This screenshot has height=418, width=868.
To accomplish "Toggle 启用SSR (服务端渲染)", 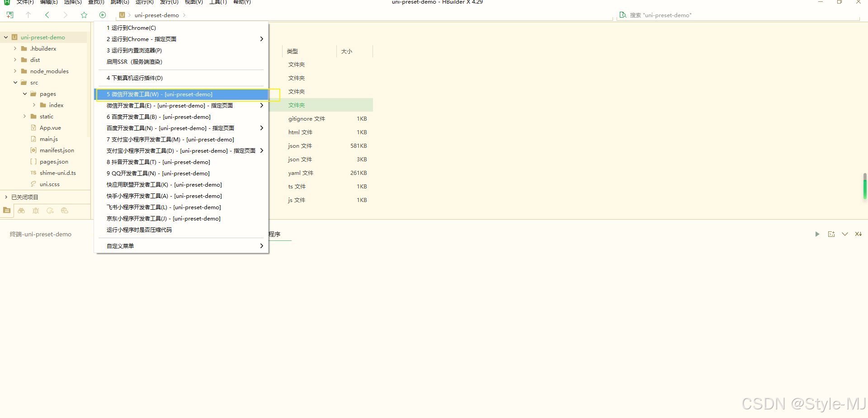I will pos(181,62).
